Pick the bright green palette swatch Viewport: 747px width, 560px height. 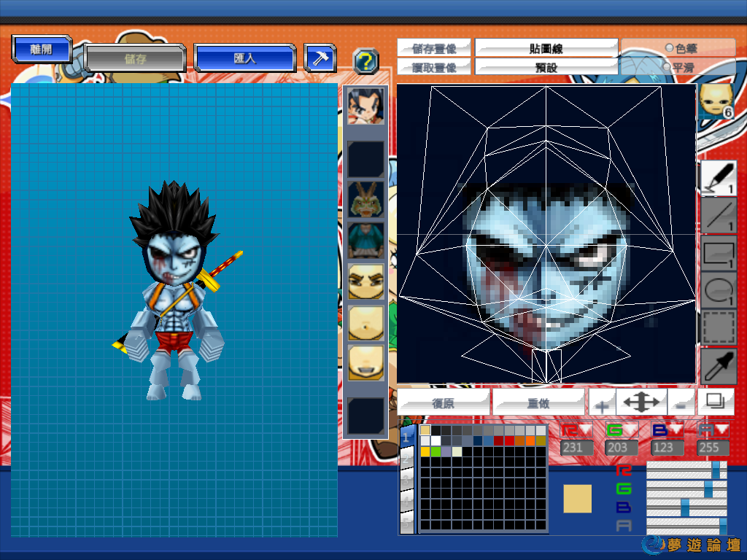[436, 451]
